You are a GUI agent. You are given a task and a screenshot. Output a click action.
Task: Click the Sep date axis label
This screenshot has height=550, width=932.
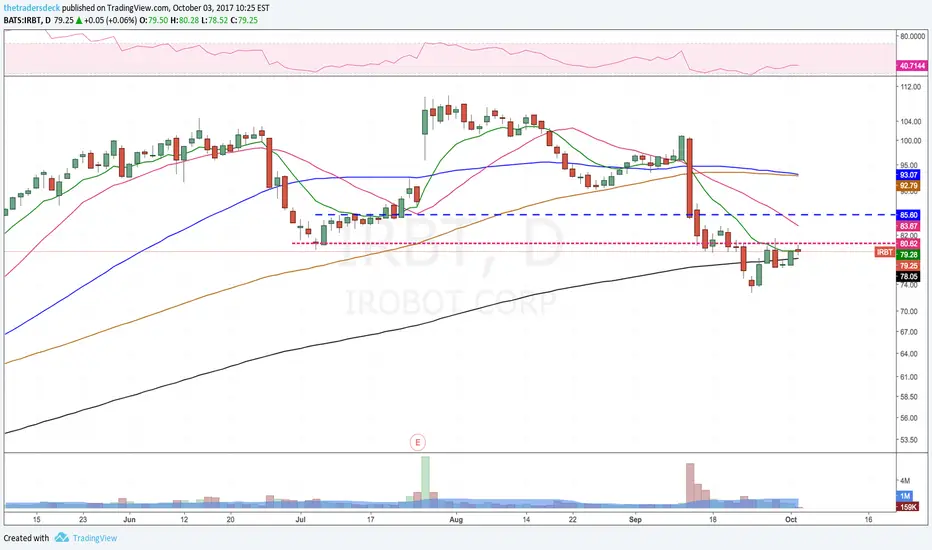click(635, 520)
